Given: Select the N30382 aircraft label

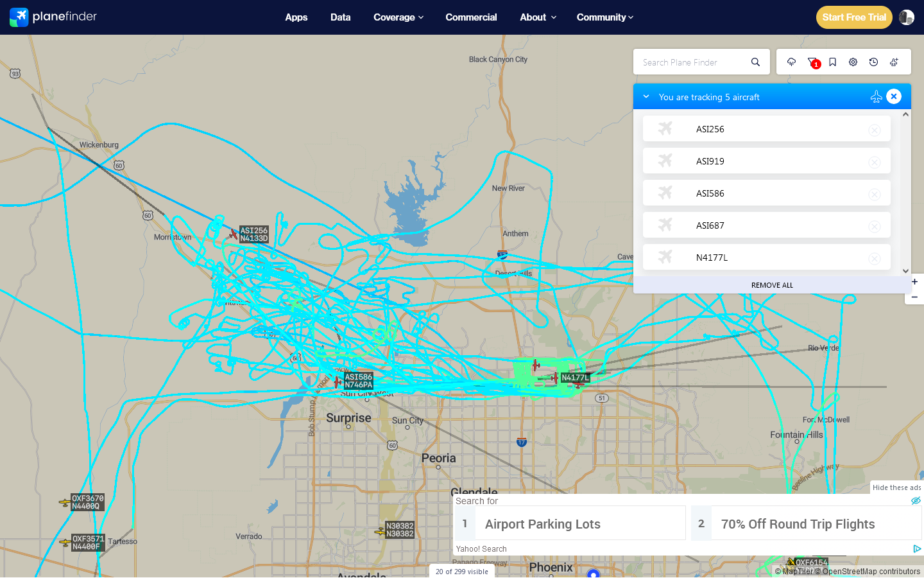Looking at the screenshot, I should (x=400, y=530).
